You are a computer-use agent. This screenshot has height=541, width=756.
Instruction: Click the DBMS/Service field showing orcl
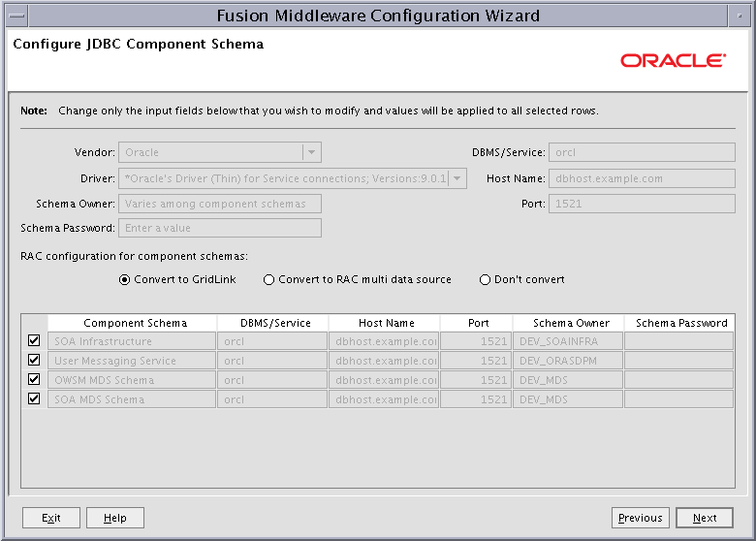point(642,152)
